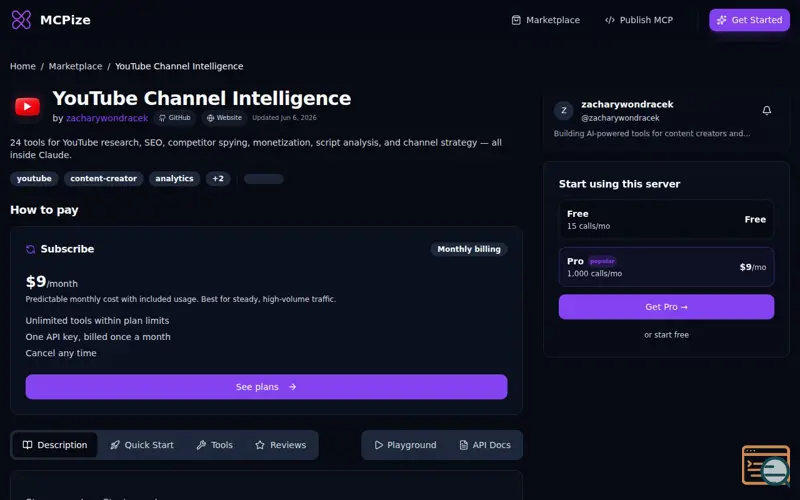Select the content-creator tag
This screenshot has height=500, width=800.
tap(104, 179)
